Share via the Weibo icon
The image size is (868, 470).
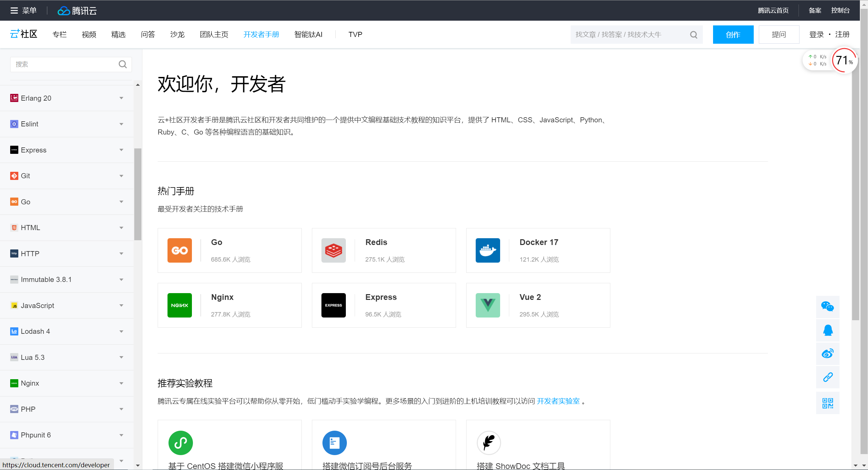coord(828,353)
